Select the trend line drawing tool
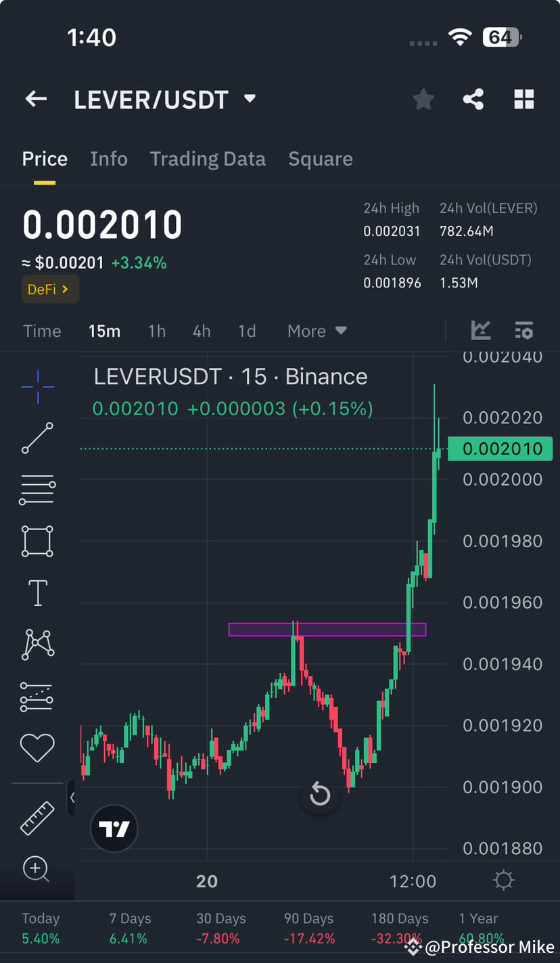This screenshot has width=560, height=963. [37, 438]
